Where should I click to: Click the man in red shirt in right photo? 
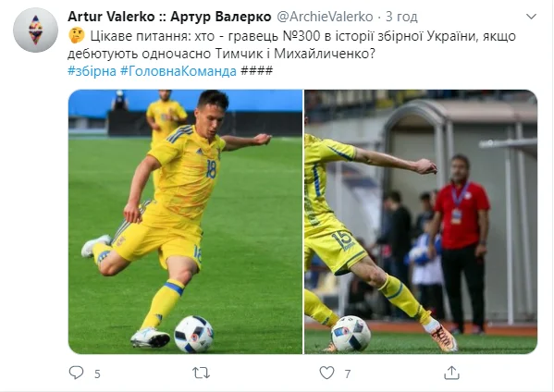460,244
